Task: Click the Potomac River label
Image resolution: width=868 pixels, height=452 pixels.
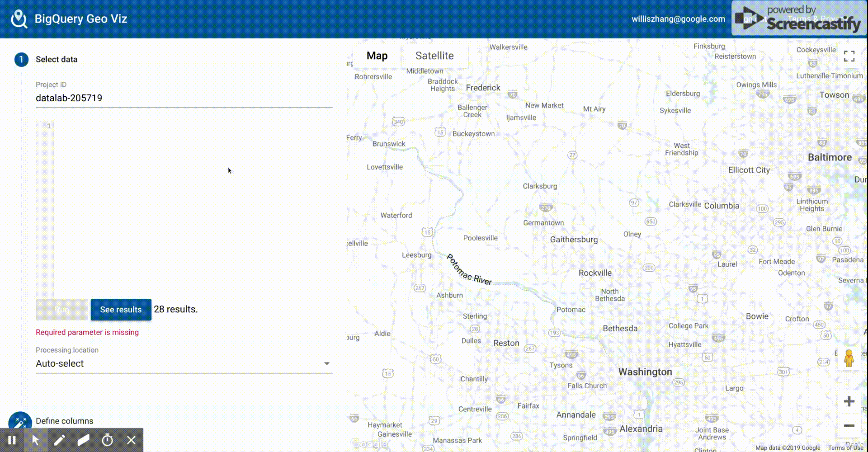Action: [469, 270]
